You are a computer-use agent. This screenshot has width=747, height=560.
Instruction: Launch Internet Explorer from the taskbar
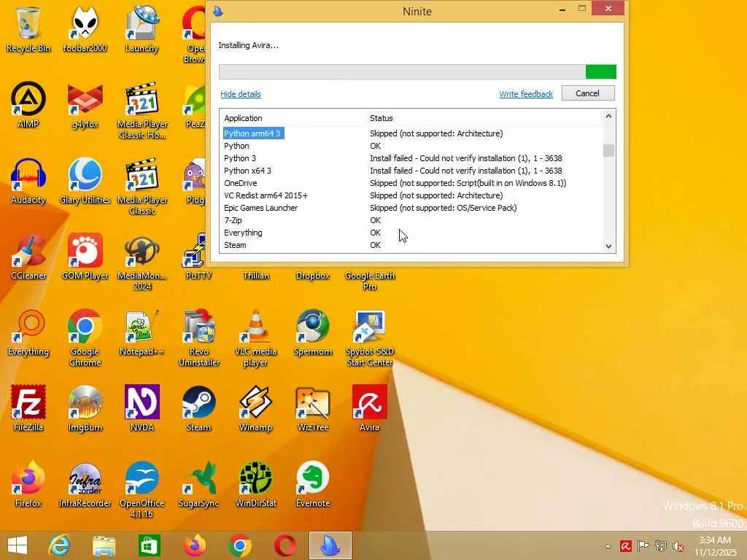(59, 545)
